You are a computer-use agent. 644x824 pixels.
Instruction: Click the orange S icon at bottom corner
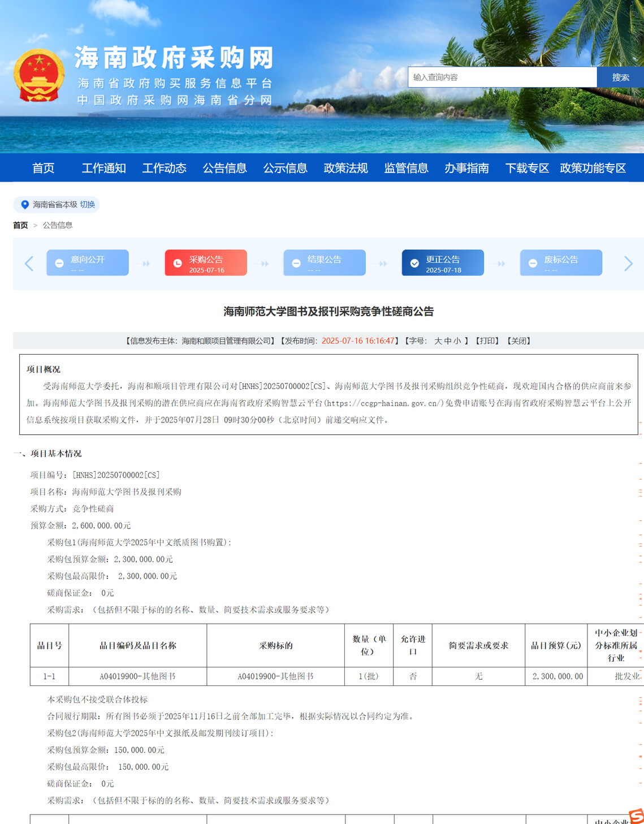[636, 816]
